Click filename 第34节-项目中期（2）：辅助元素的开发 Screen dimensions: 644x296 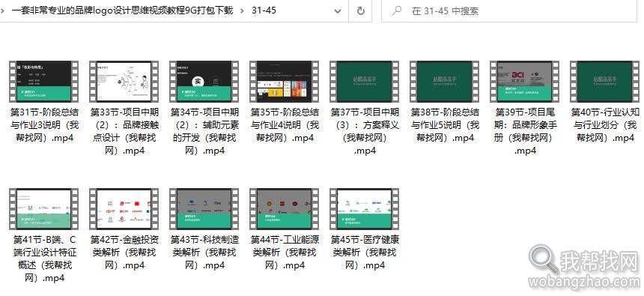204,132
